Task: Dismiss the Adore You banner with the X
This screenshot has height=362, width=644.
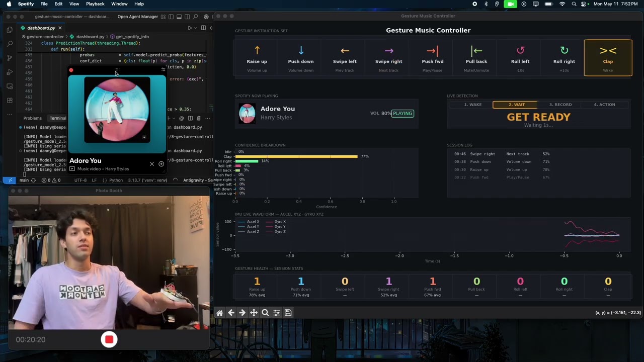Action: pos(152,164)
